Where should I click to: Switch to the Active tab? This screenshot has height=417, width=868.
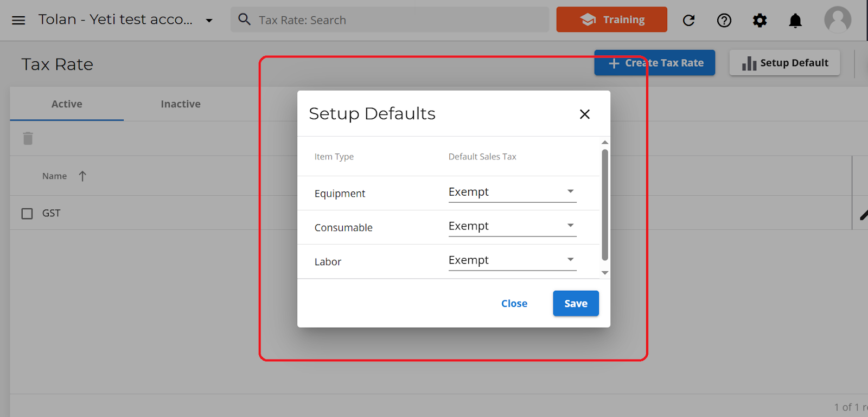[x=67, y=104]
